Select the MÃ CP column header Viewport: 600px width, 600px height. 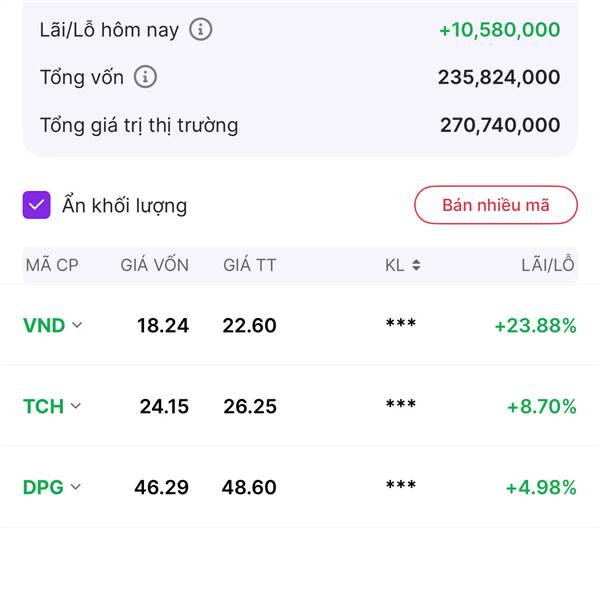pos(52,265)
